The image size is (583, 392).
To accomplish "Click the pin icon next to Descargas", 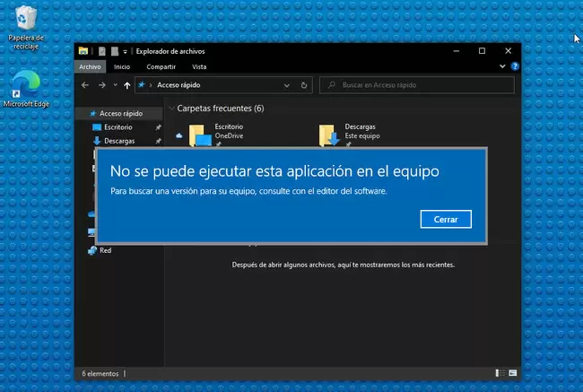I will 158,141.
